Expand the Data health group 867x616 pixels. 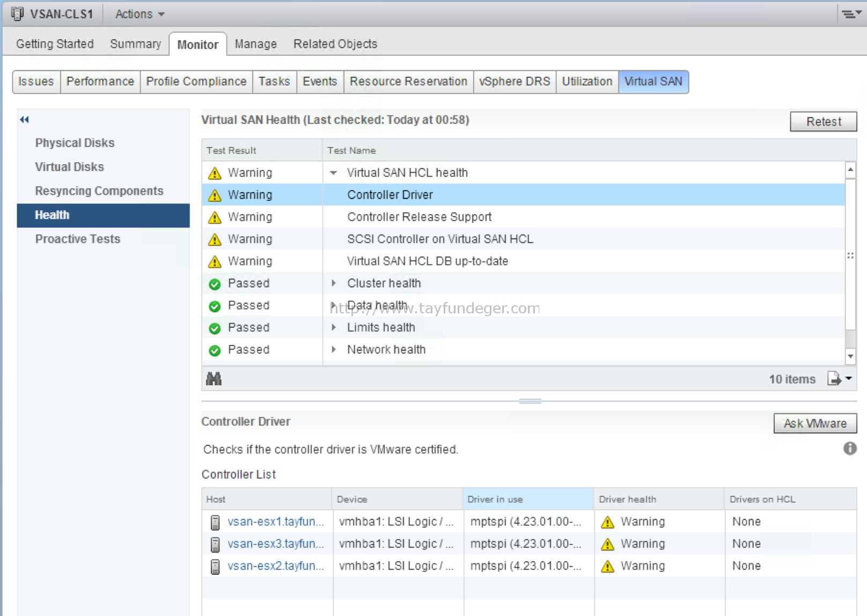coord(334,305)
